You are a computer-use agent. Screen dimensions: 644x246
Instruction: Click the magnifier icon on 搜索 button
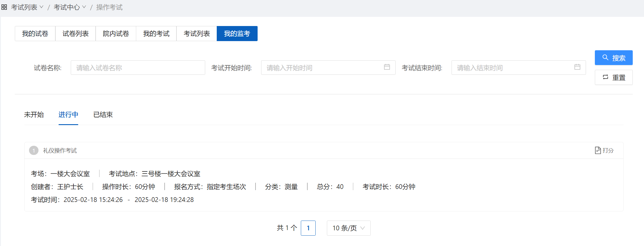tap(606, 58)
